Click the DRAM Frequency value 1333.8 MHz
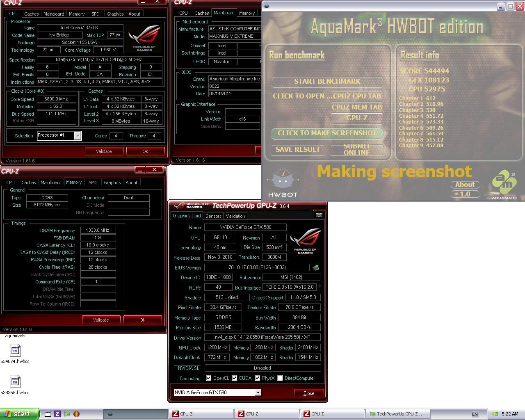Screen dimensions: 525x420 tap(98, 230)
